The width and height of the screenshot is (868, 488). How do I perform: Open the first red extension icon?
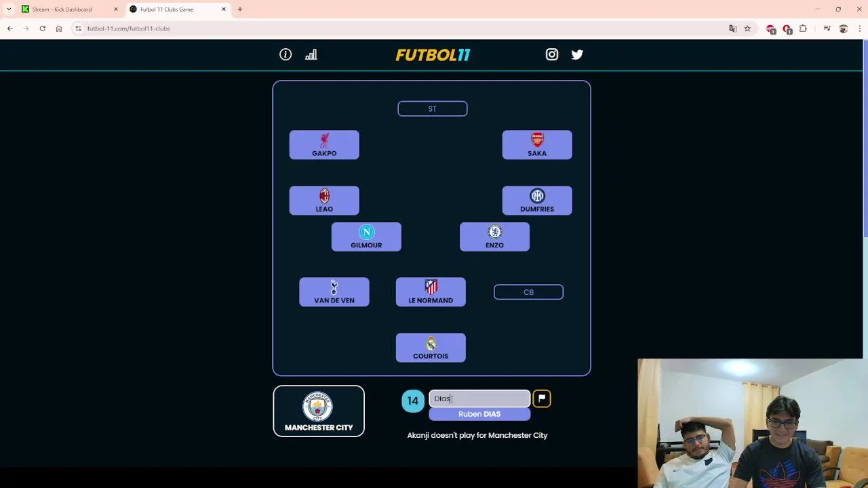(771, 28)
